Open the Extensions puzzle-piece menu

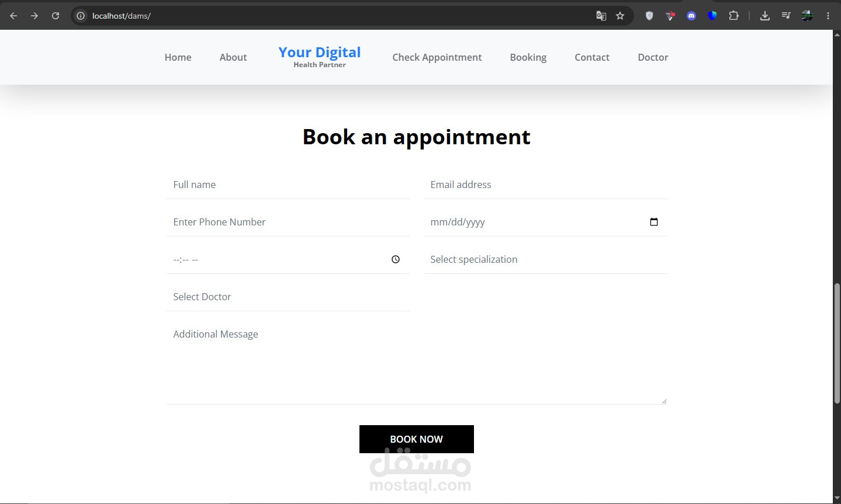pyautogui.click(x=733, y=16)
